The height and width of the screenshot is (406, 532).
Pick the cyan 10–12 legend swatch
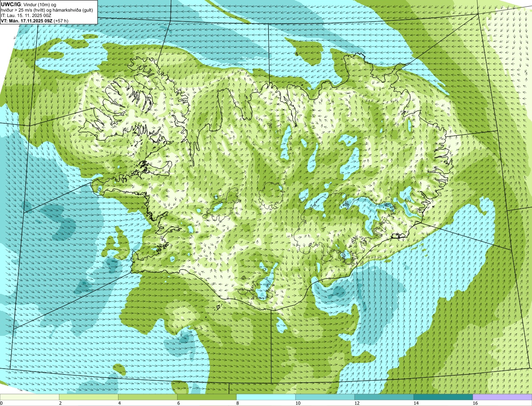coord(325,397)
